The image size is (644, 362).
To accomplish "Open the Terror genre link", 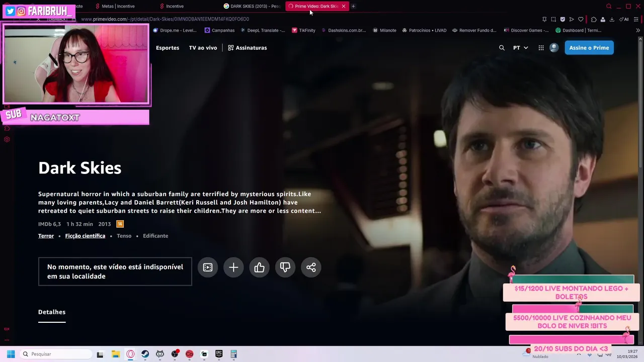I will tap(46, 236).
